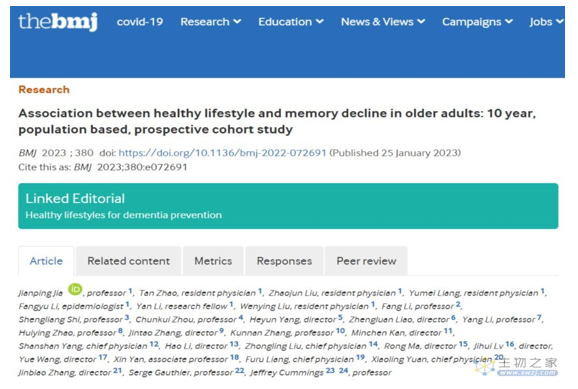Click the orange Research section label
The width and height of the screenshot is (578, 389).
(44, 90)
